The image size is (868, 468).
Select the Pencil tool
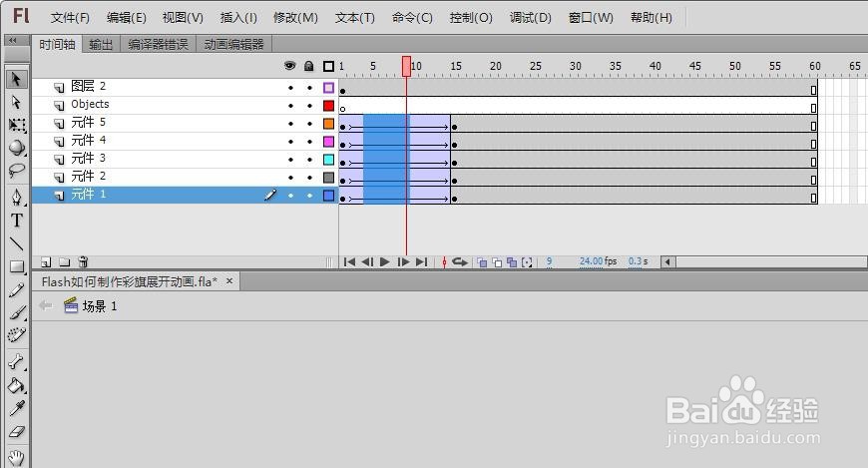point(17,289)
